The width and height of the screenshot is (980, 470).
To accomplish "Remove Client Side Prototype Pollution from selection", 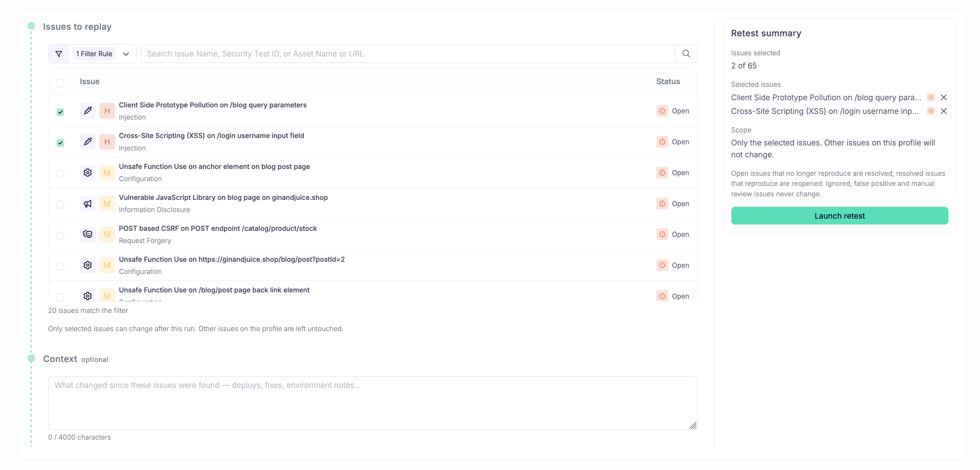I will [943, 97].
